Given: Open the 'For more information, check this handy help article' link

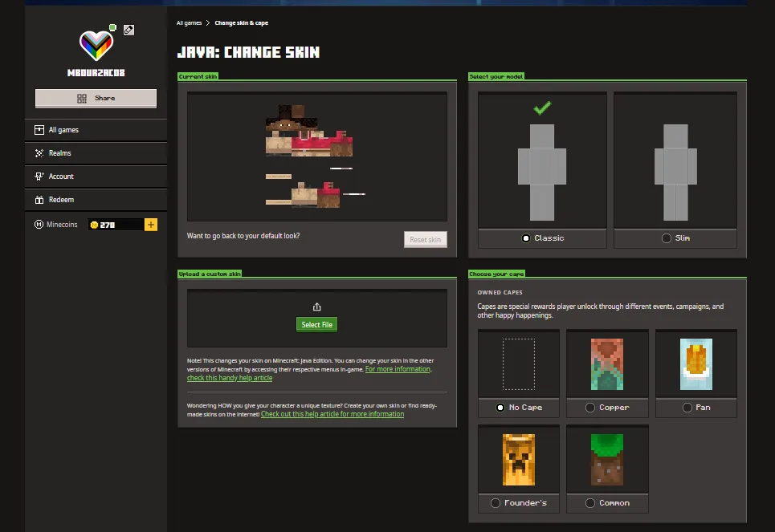Looking at the screenshot, I should point(309,373).
